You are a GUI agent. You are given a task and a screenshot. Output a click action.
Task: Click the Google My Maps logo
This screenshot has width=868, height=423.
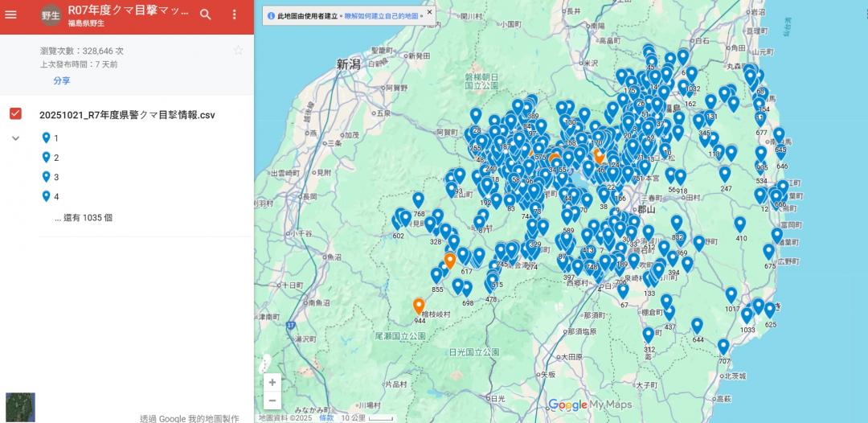coord(590,405)
